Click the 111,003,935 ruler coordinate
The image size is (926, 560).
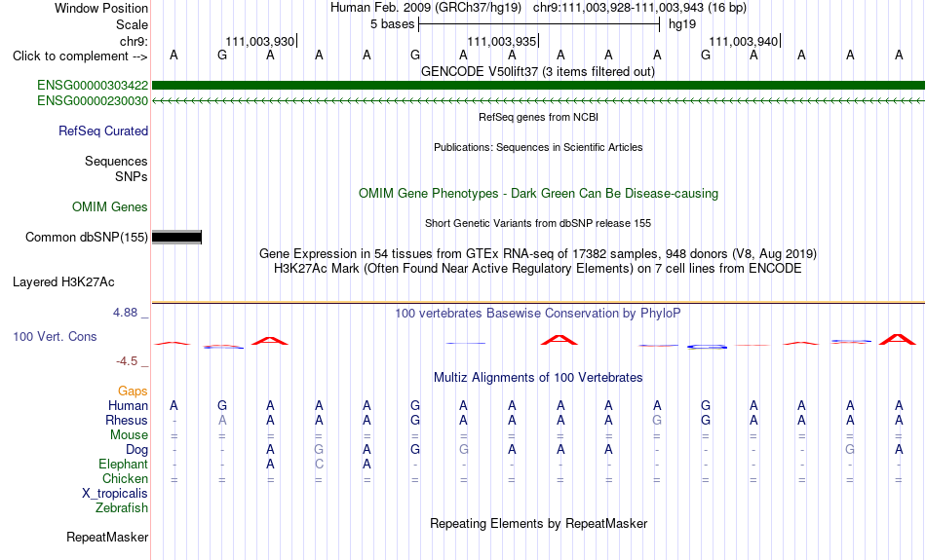point(501,41)
